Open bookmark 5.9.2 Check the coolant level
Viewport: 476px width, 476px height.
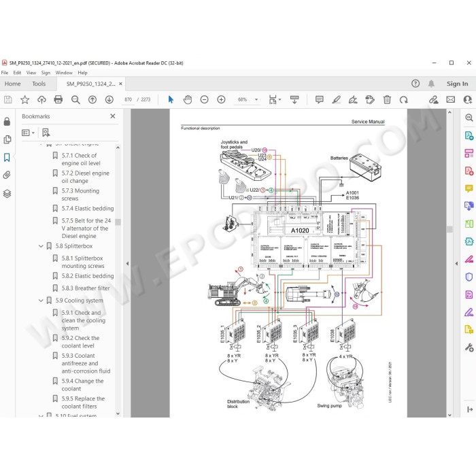point(80,342)
